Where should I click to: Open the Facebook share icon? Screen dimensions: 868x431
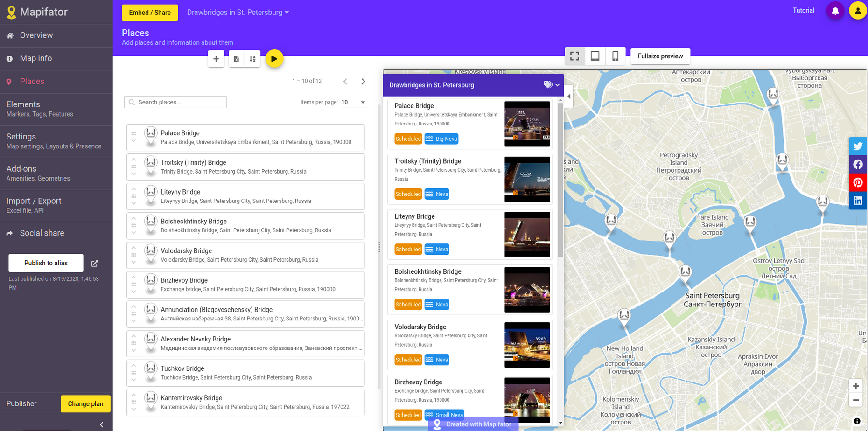[x=858, y=164]
